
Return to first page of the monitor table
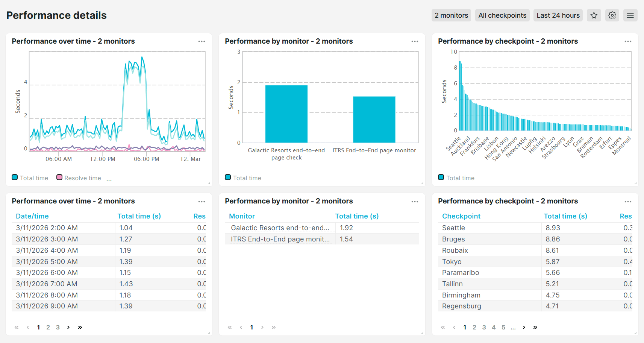pyautogui.click(x=252, y=327)
